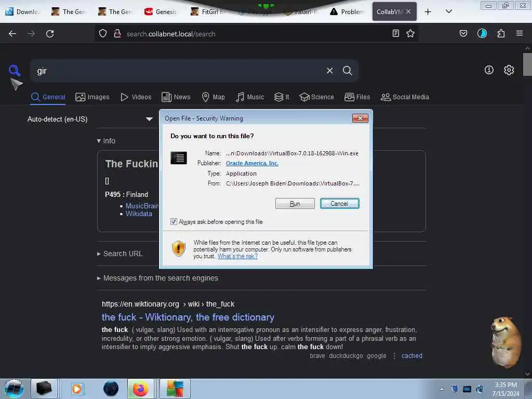Screen dimensions: 532x399
Task: Click the brave engine label under result
Action: (x=317, y=356)
